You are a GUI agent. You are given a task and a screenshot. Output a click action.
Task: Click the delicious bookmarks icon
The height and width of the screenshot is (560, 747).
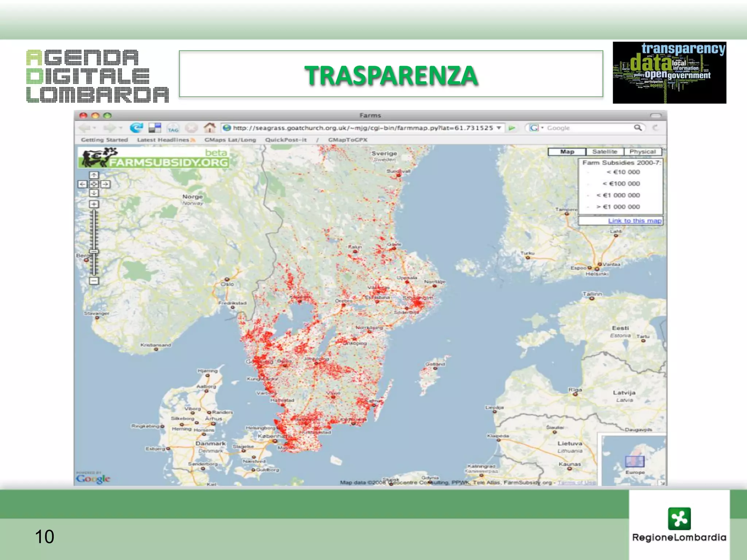(x=155, y=128)
